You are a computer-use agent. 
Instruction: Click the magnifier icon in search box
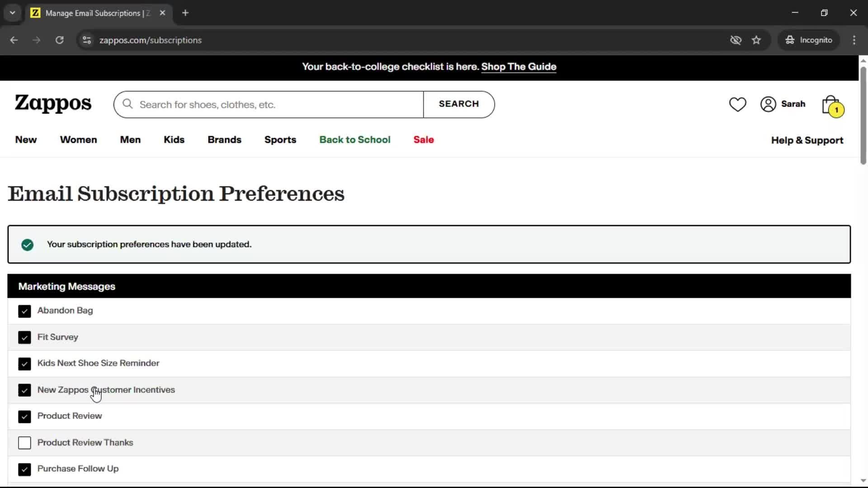(127, 104)
